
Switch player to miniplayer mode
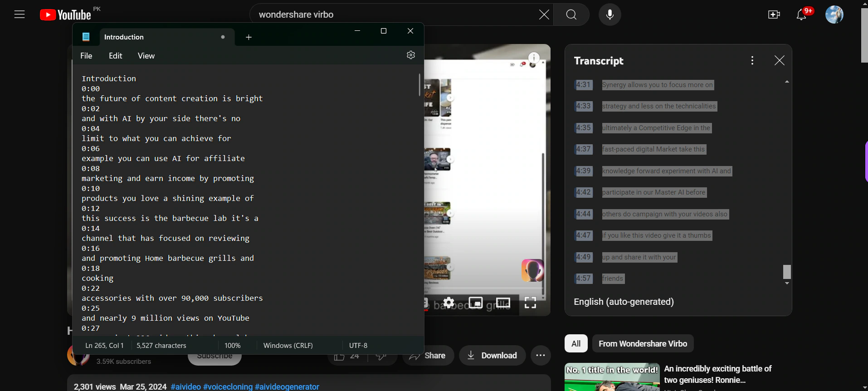[x=476, y=303]
